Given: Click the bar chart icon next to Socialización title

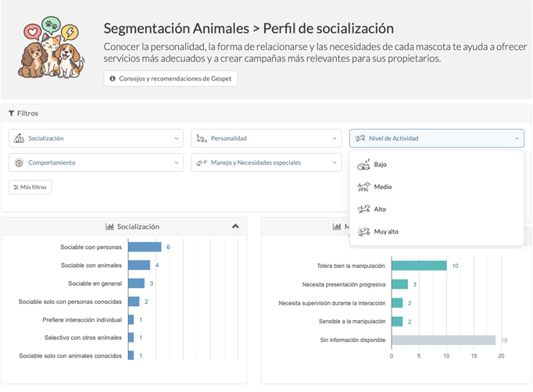Looking at the screenshot, I should pyautogui.click(x=109, y=226).
